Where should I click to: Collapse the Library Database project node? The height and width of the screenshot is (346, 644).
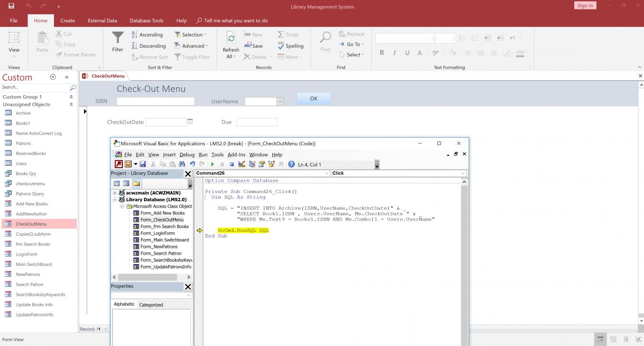click(115, 200)
